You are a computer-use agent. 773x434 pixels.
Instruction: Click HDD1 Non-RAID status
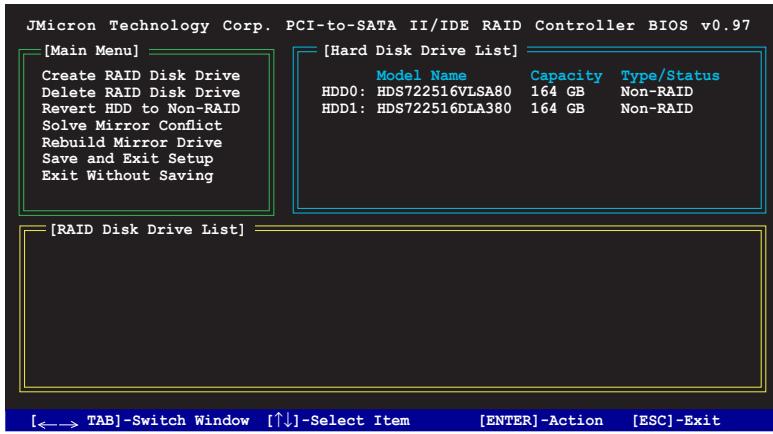tap(657, 108)
